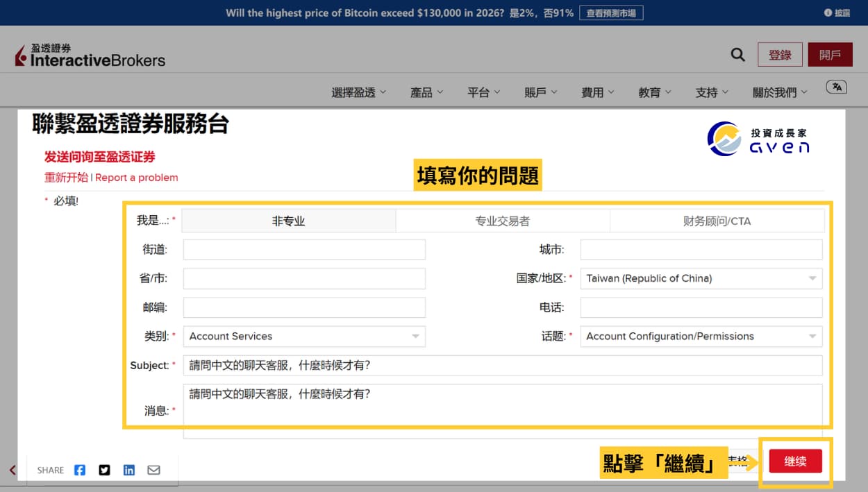Expand 支持 menu
This screenshot has width=868, height=492.
point(712,92)
